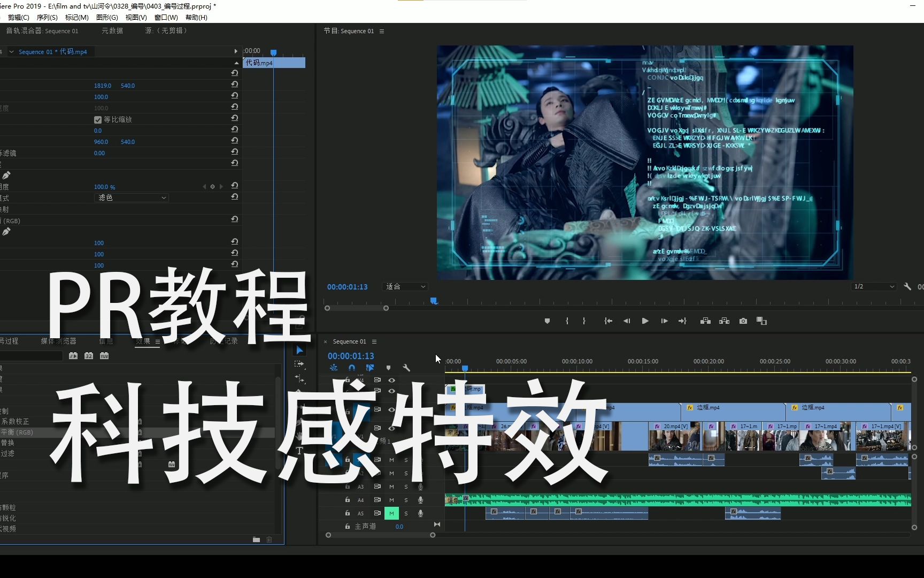The width and height of the screenshot is (924, 578).
Task: Switch to 音轨混合器: Sequence 01 tab
Action: (42, 31)
